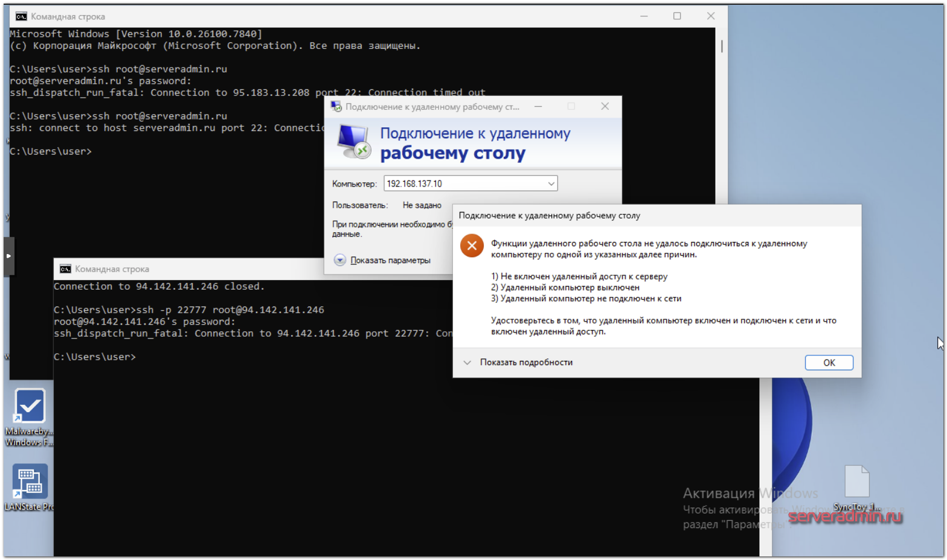
Task: Open the LANState Pro desktop shortcut
Action: (29, 482)
